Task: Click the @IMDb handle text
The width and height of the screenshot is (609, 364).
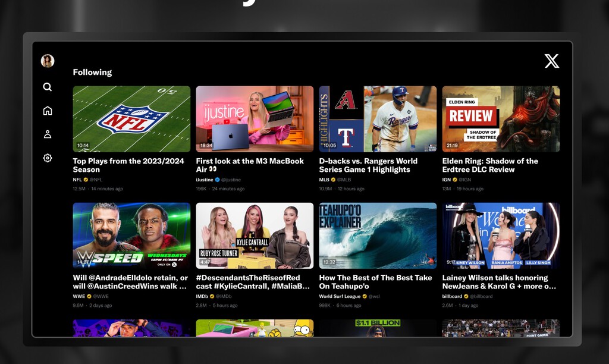Action: [224, 296]
